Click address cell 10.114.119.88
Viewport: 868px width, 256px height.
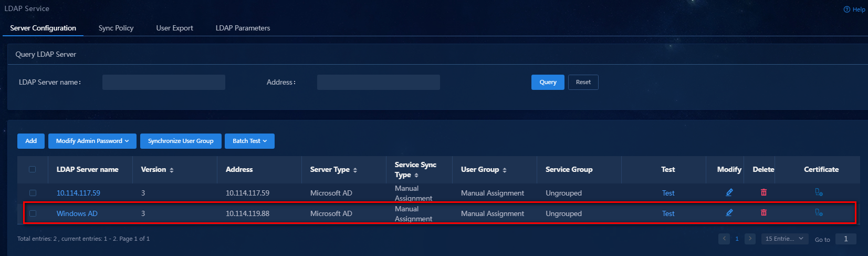coord(247,213)
